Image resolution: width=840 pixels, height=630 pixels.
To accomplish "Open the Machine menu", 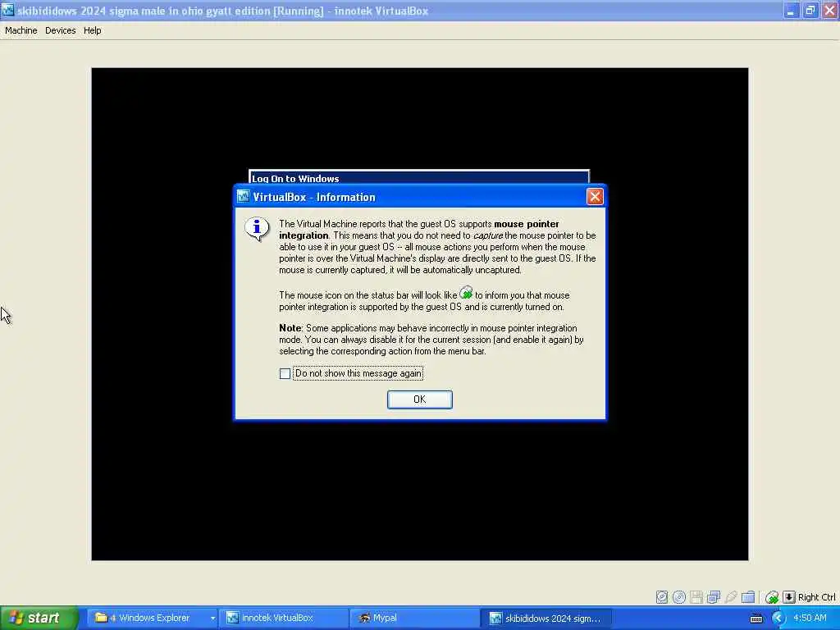I will click(x=21, y=30).
